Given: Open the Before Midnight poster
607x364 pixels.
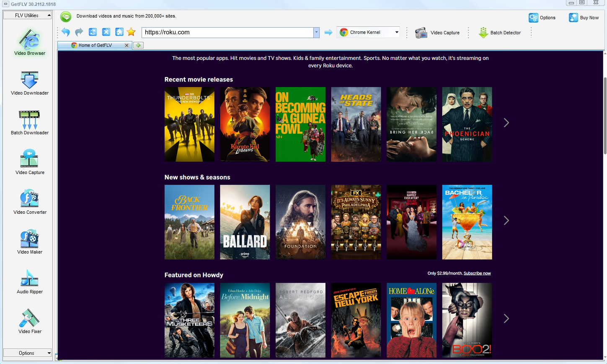Looking at the screenshot, I should (245, 320).
